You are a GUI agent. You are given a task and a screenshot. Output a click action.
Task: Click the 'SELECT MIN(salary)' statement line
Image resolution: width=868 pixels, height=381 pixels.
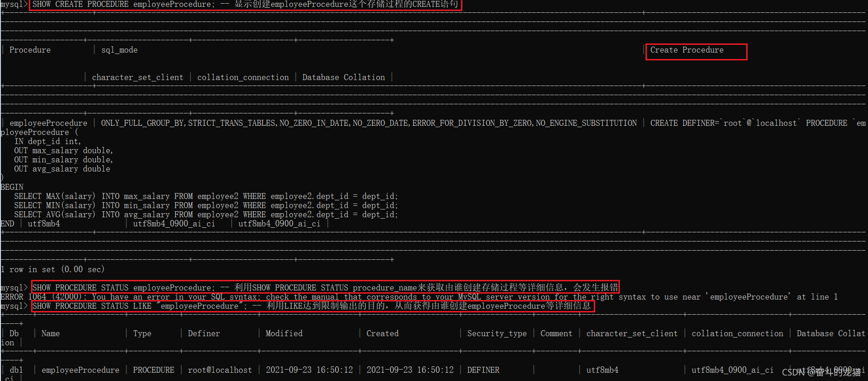click(206, 205)
